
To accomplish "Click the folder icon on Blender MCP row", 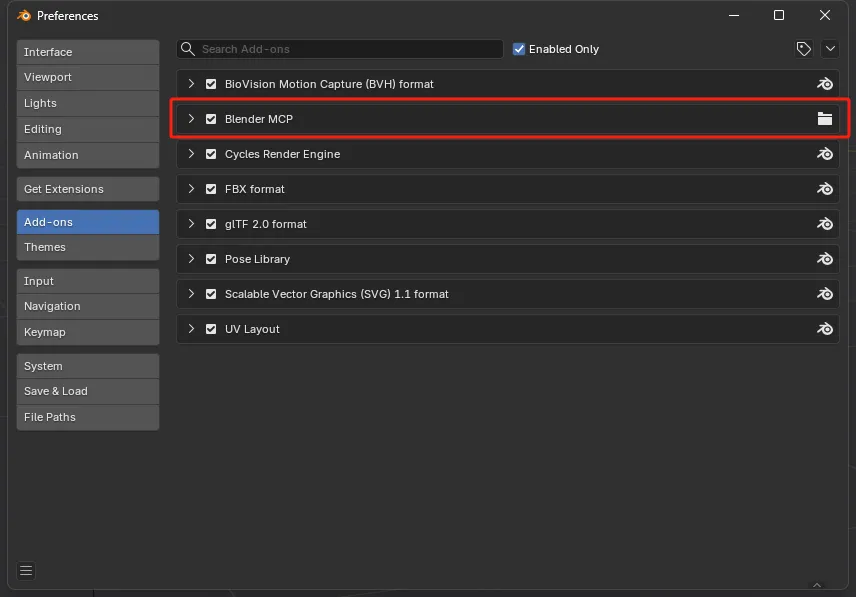I will click(x=825, y=119).
